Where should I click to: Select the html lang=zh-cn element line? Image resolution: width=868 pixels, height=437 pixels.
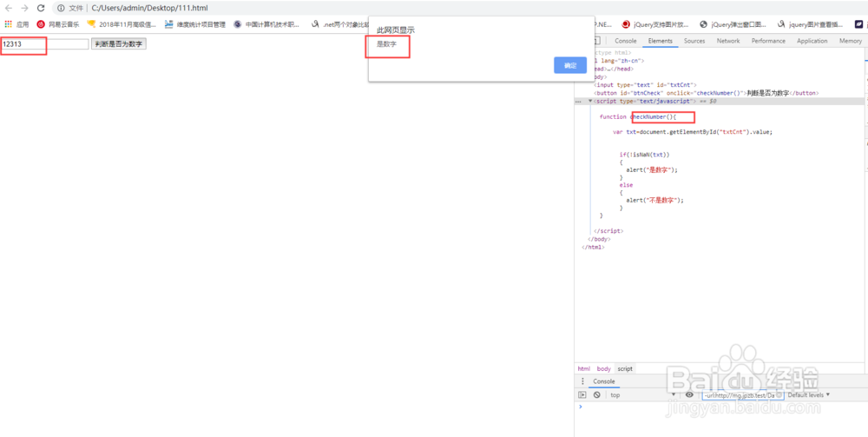click(618, 60)
